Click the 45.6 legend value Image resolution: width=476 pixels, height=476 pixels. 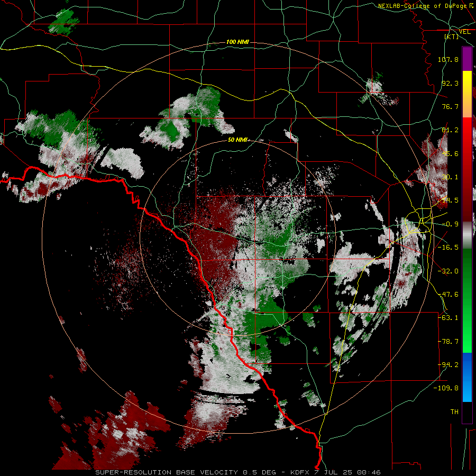pyautogui.click(x=450, y=153)
